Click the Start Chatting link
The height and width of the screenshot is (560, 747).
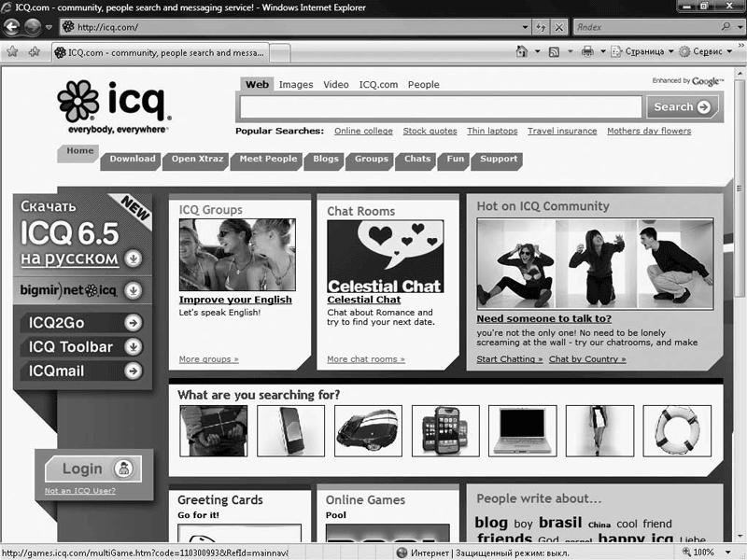tap(509, 359)
